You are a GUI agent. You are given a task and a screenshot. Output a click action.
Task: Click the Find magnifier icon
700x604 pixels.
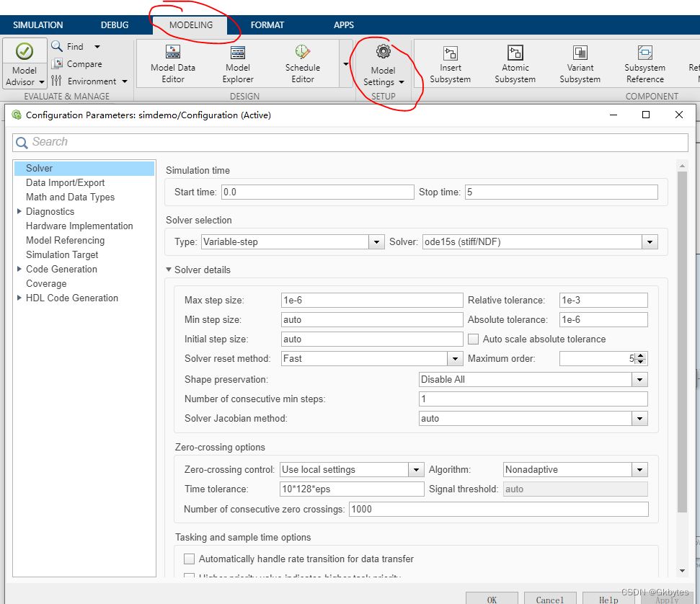click(57, 46)
